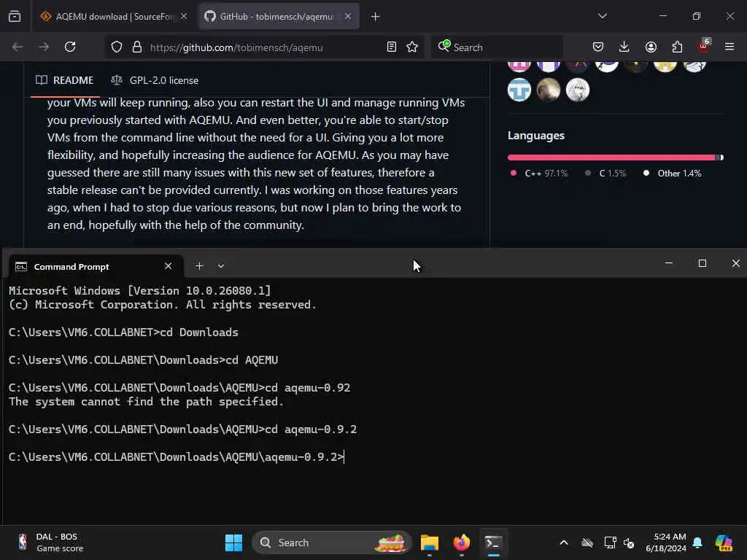Open Windows Start menu
Screen dimensions: 747x560
click(x=233, y=542)
